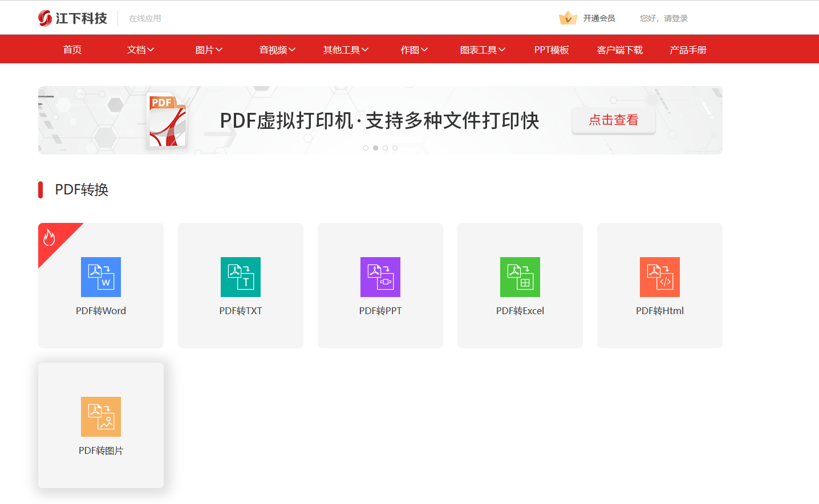
Task: Click the PDF转TXT label text
Action: click(241, 311)
